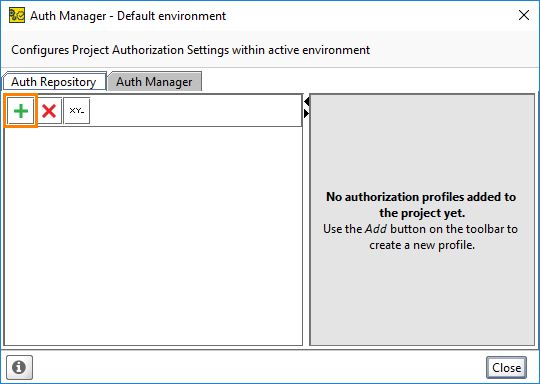The image size is (540, 384).
Task: Click the 'Configures Project Authorization Settings' description
Action: tap(190, 50)
